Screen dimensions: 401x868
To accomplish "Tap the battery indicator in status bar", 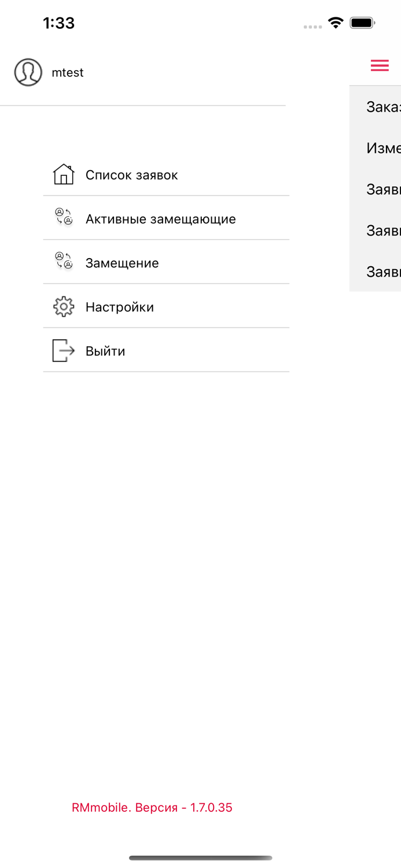I will click(363, 23).
